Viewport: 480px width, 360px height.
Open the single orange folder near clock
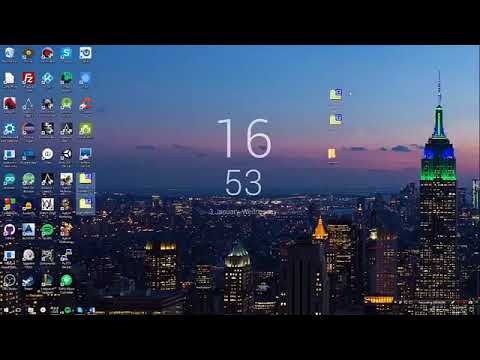[x=332, y=154]
